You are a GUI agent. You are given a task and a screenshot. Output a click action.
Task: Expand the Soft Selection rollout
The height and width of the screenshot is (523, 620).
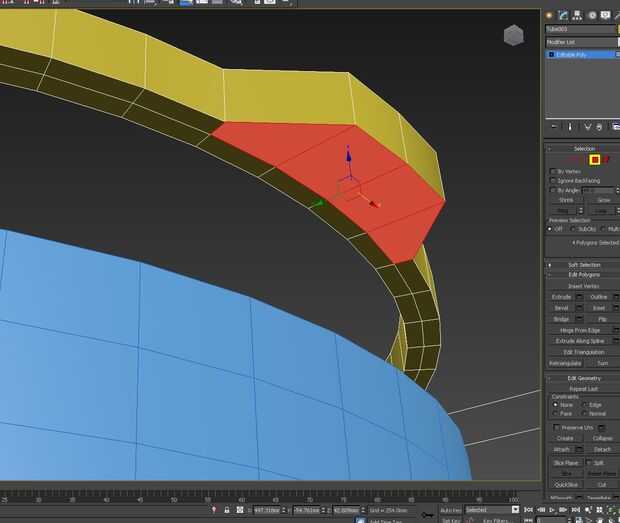pyautogui.click(x=582, y=265)
